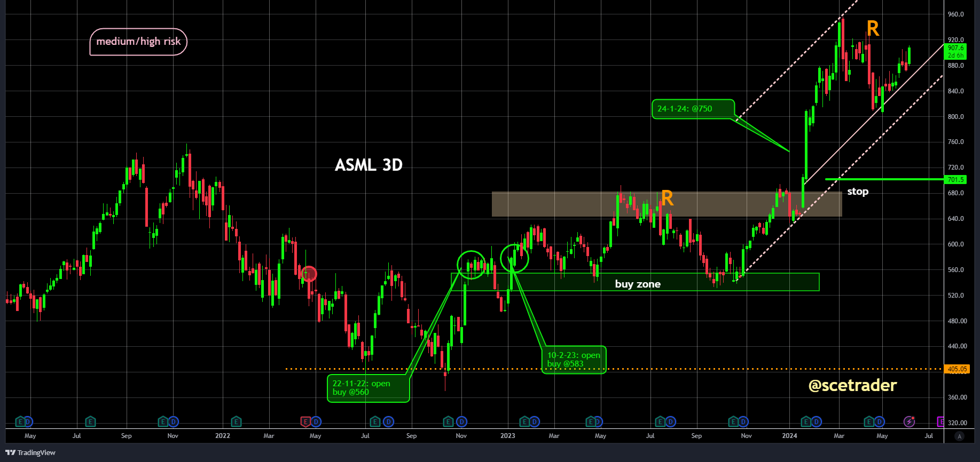Click the 24-1-24: @750 callout
Image resolution: width=980 pixels, height=462 pixels.
tap(693, 109)
